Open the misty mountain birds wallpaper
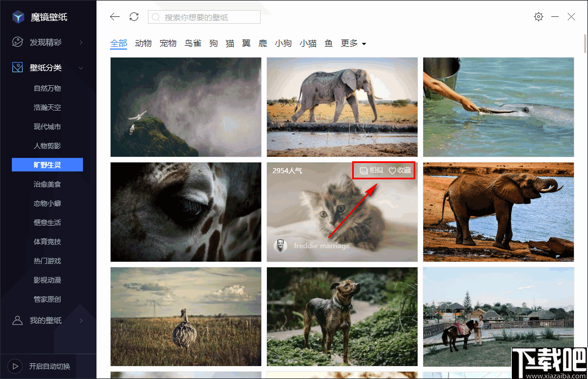 186,107
